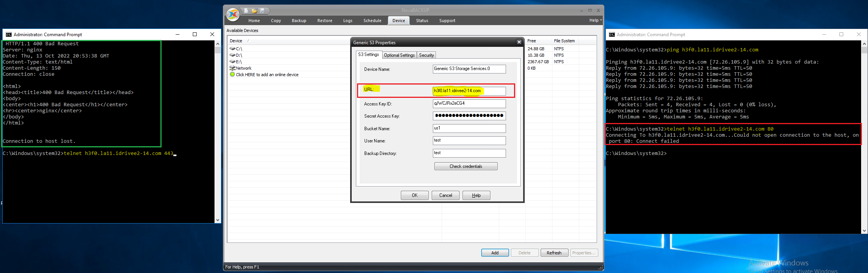Click the User Name field
The width and height of the screenshot is (868, 273).
(x=469, y=140)
